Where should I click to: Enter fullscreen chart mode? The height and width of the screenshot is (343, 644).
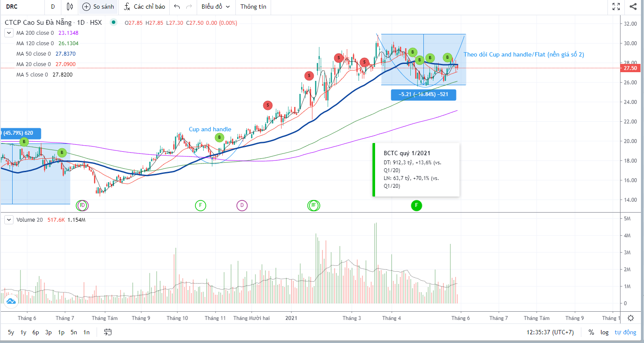pos(616,7)
